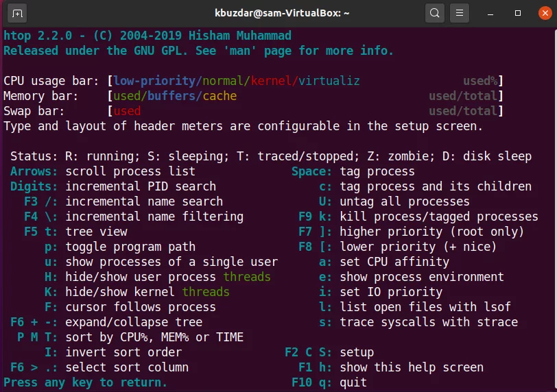
Task: Open a new terminal tab with the plus icon
Action: coord(16,14)
